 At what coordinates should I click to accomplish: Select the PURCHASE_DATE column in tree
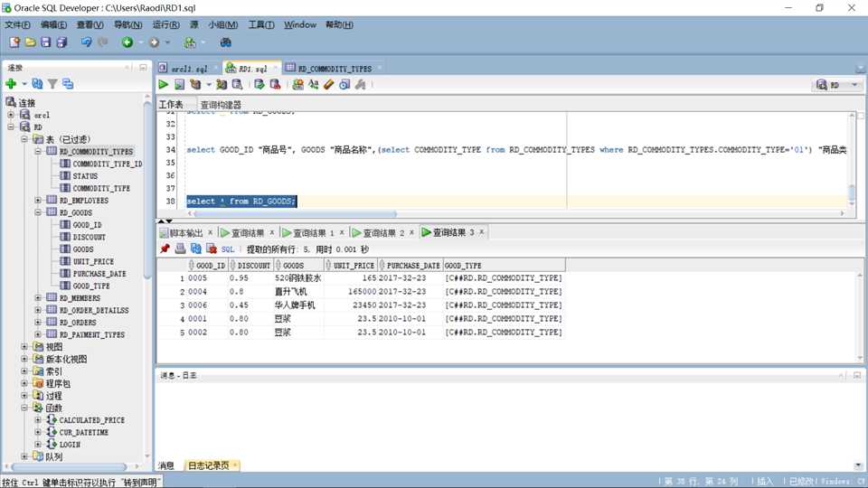click(x=99, y=273)
